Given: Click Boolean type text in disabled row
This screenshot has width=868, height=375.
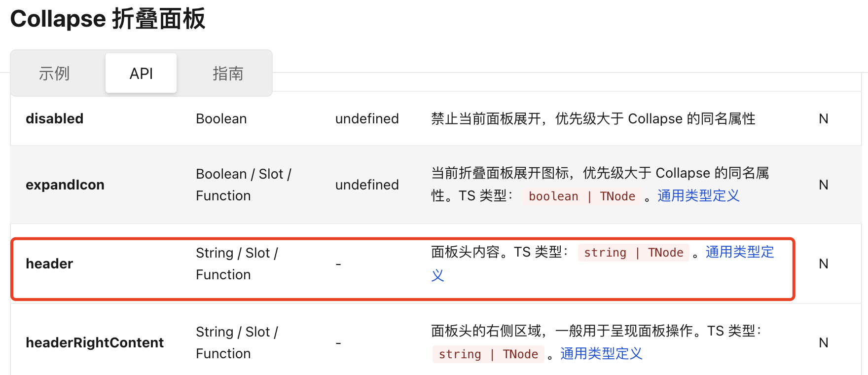Looking at the screenshot, I should (221, 118).
